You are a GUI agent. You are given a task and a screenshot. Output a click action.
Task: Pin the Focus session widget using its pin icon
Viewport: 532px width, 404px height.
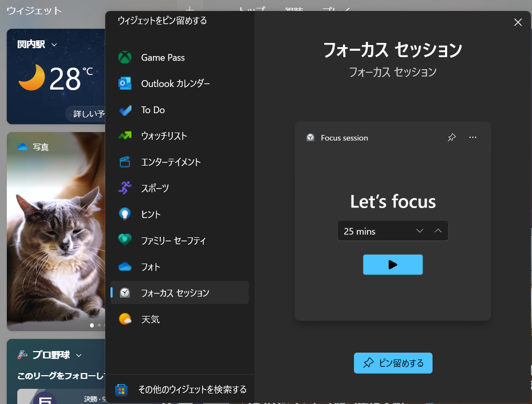coord(451,137)
